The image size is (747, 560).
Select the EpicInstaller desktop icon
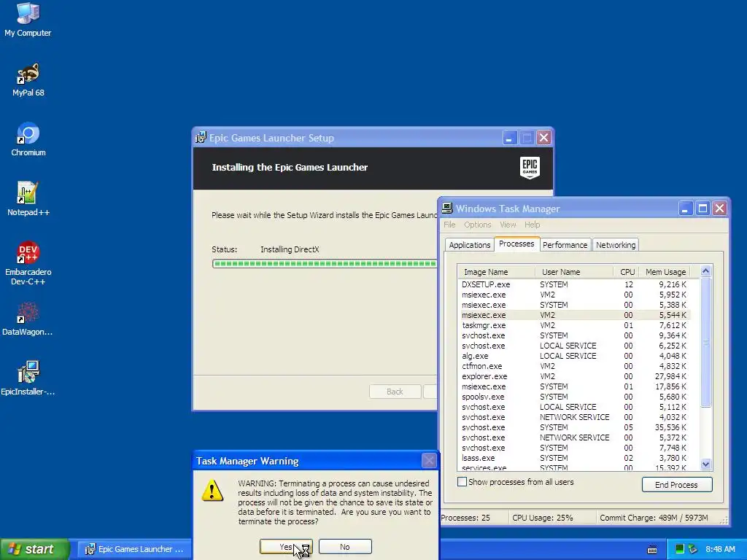28,378
